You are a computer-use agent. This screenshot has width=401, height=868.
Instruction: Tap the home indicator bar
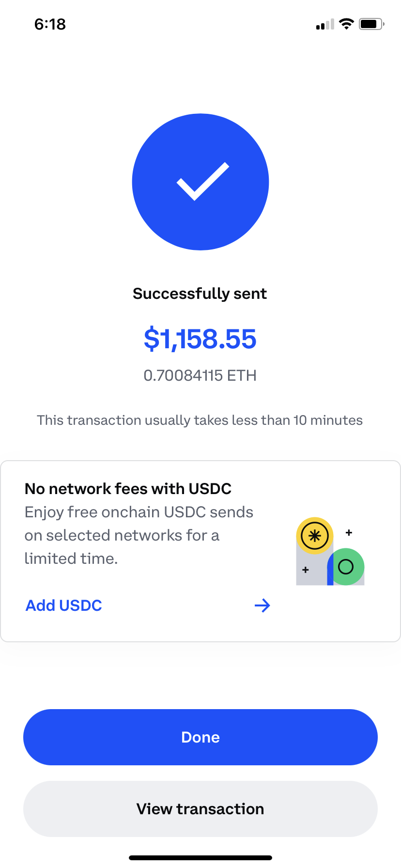(200, 858)
